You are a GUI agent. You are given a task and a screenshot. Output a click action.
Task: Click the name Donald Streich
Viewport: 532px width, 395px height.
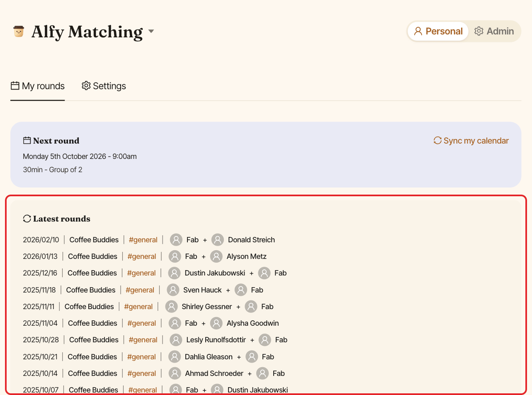pyautogui.click(x=251, y=240)
